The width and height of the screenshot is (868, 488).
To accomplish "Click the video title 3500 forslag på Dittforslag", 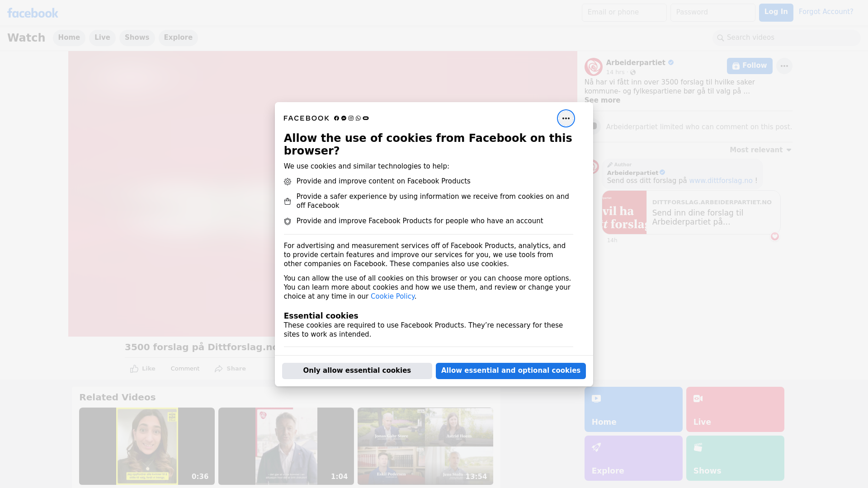I will pos(201,347).
